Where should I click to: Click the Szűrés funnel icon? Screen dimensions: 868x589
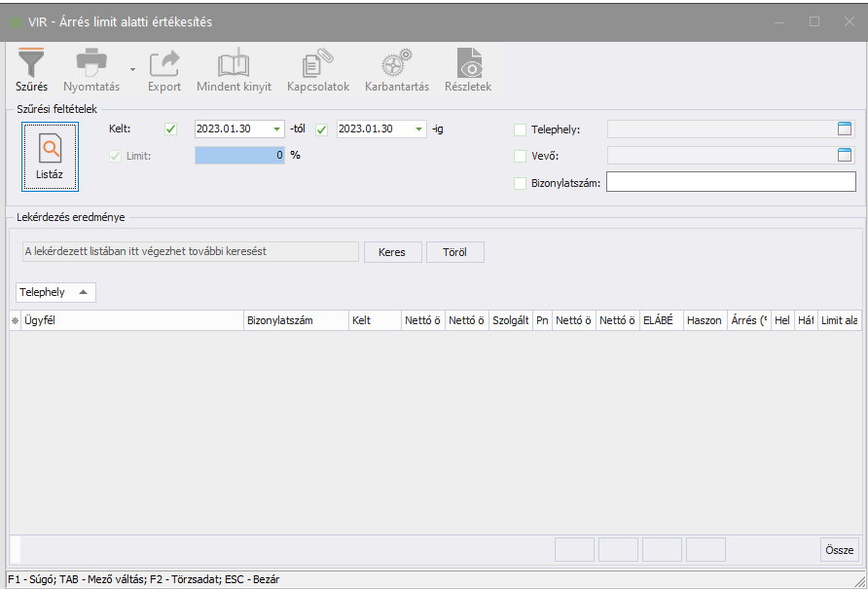(32, 64)
